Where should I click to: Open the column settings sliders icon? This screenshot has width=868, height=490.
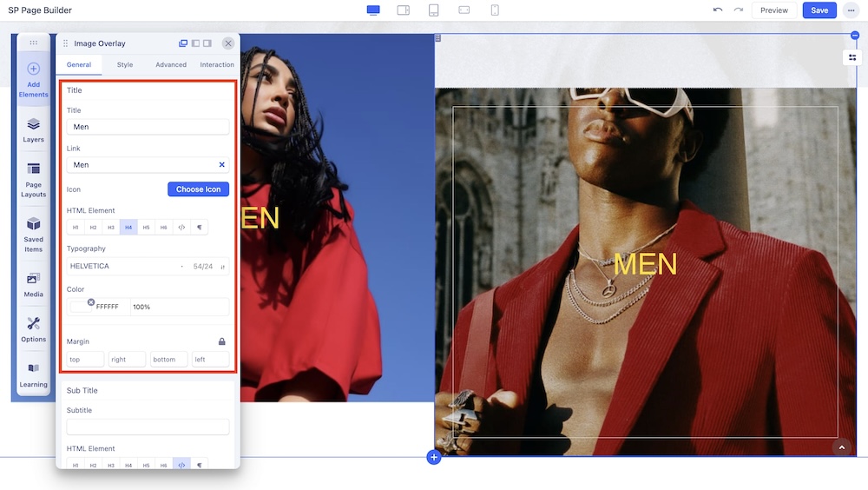(x=852, y=57)
